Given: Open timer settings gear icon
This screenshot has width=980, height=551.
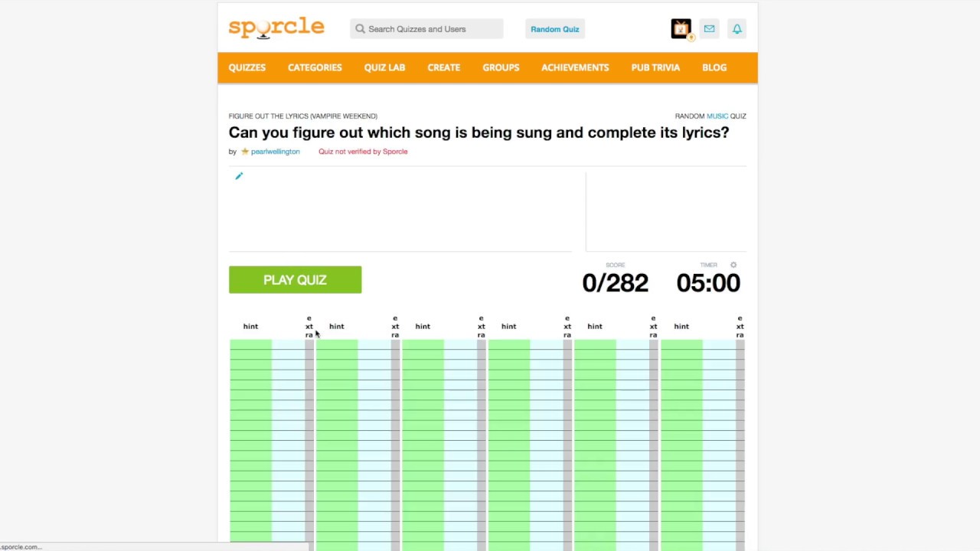Looking at the screenshot, I should (x=733, y=265).
